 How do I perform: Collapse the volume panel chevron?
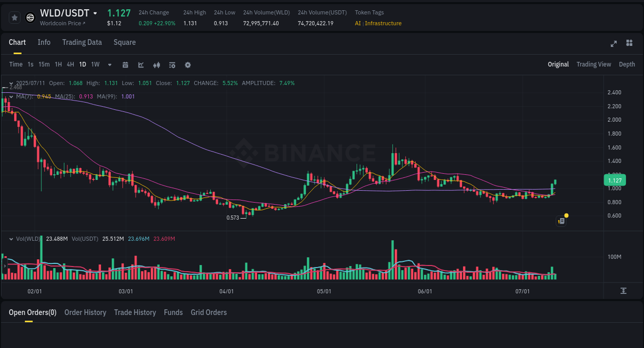11,239
